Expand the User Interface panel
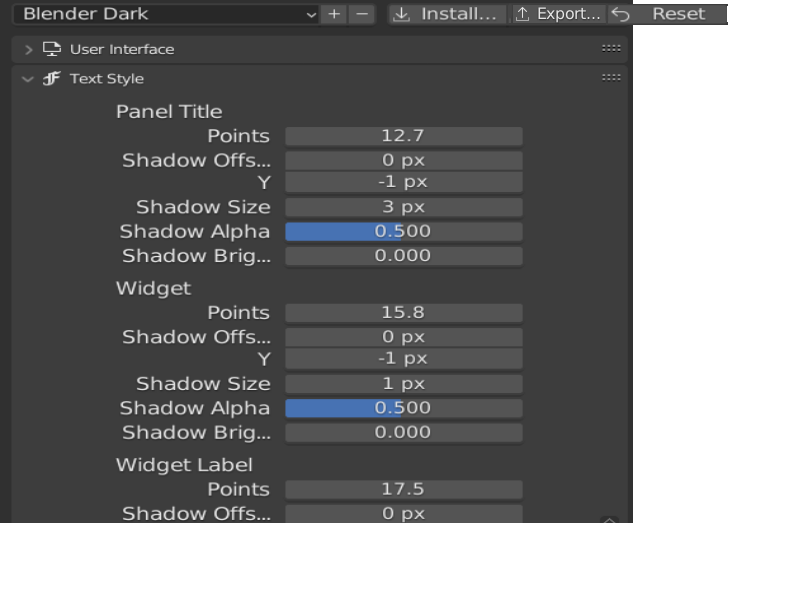The height and width of the screenshot is (600, 800). [x=29, y=49]
